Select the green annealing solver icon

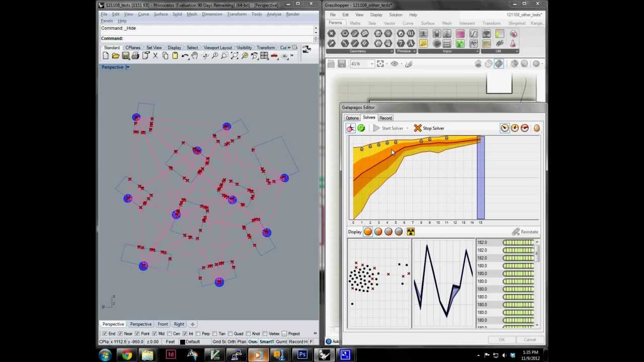pyautogui.click(x=361, y=128)
